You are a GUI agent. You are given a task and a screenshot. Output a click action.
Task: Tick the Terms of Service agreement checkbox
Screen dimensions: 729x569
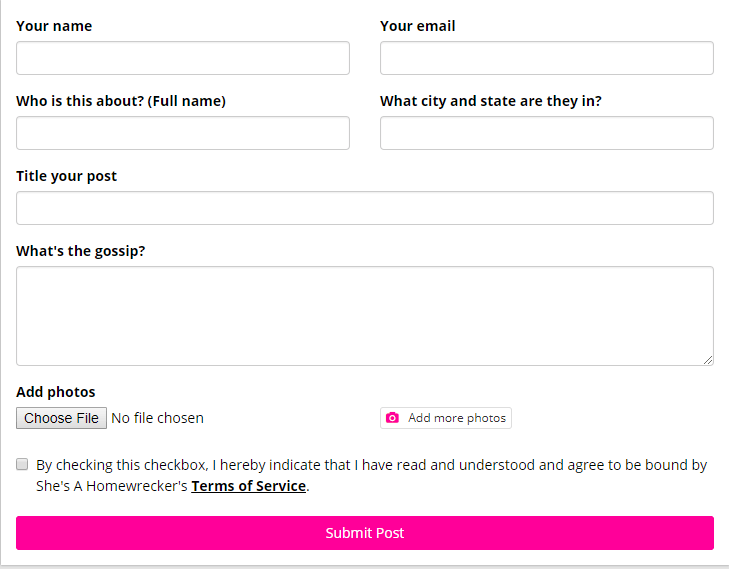coord(22,464)
